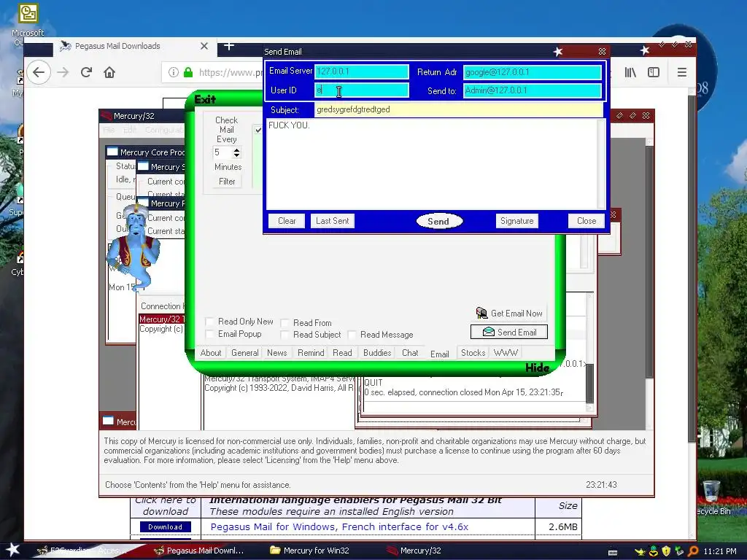
Task: Increase the Check Mail Every minutes value
Action: coord(236,149)
